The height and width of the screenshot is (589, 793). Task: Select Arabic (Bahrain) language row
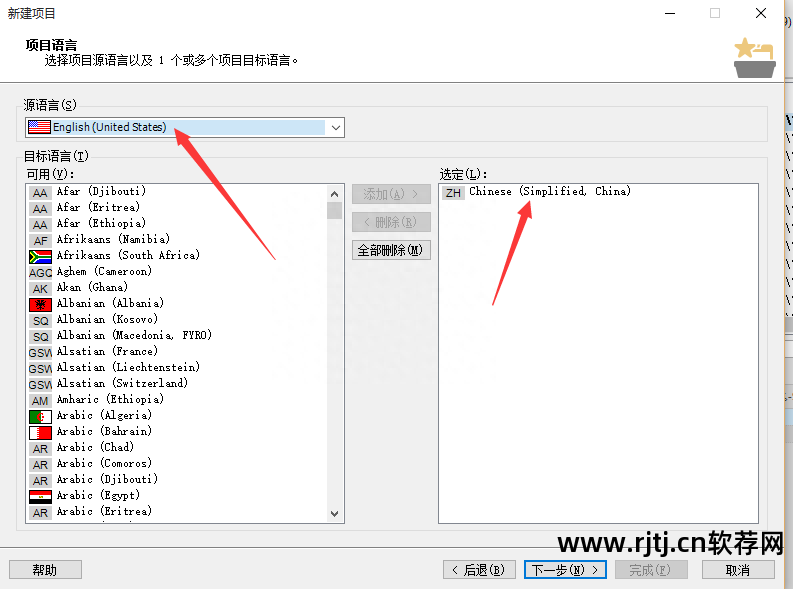177,431
